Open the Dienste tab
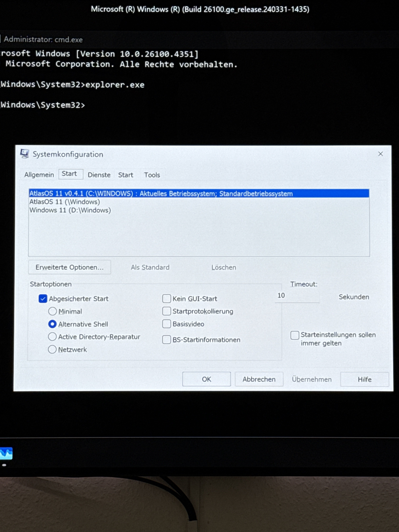The image size is (399, 532). coord(99,175)
